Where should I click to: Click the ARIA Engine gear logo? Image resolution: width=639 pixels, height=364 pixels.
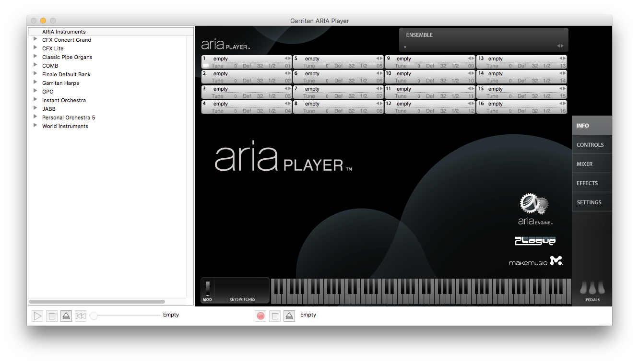click(535, 209)
